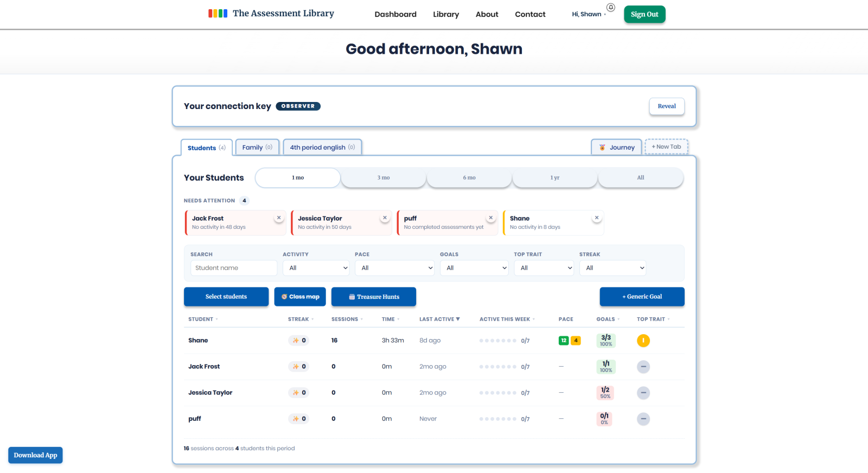Viewport: 868px width, 473px height.
Task: Click Shane's yellow top trait icon
Action: pos(643,341)
